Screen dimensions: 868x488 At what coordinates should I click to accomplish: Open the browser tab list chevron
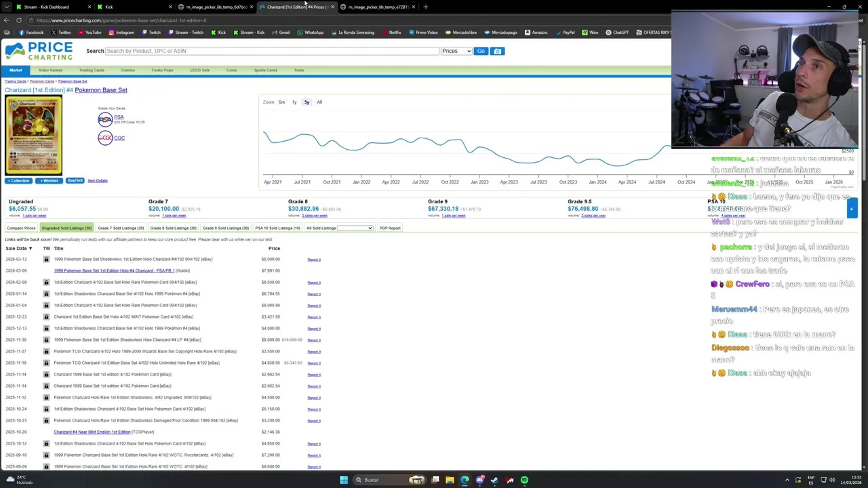(6, 7)
